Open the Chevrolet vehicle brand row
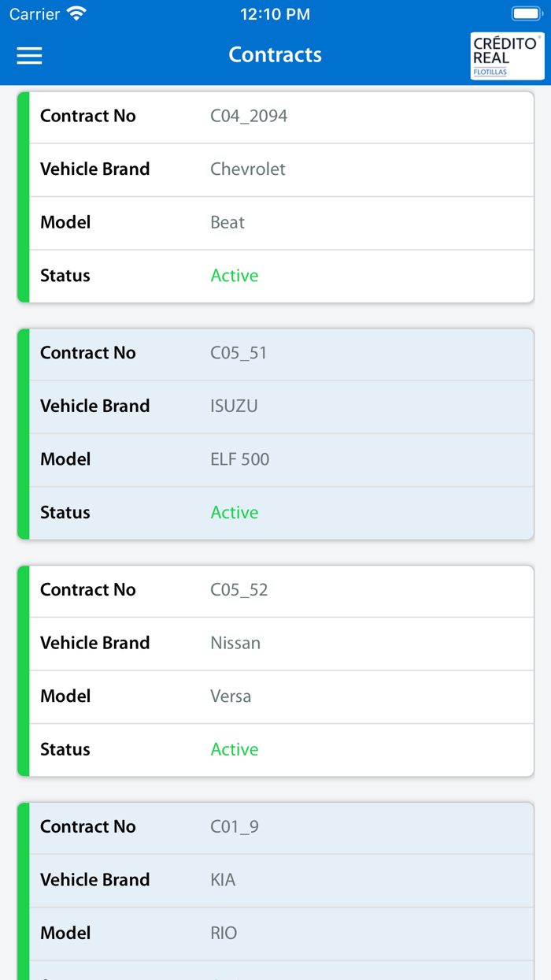The height and width of the screenshot is (980, 551). pos(248,169)
